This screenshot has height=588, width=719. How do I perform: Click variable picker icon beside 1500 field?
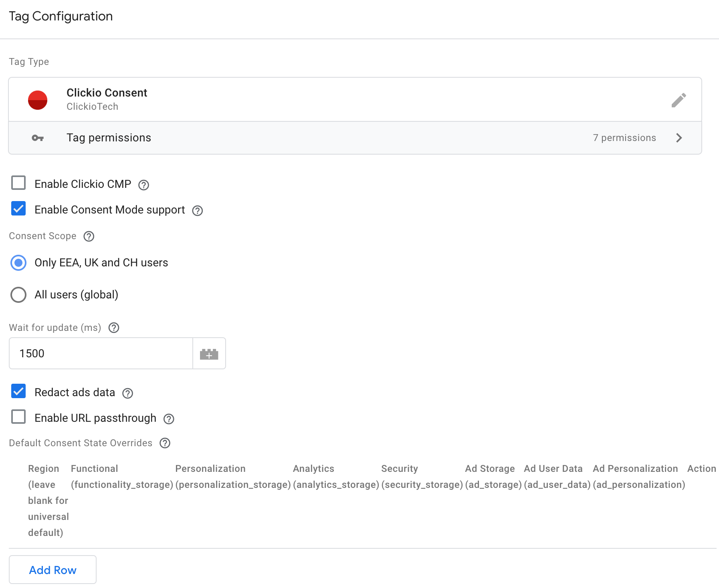[x=209, y=354]
